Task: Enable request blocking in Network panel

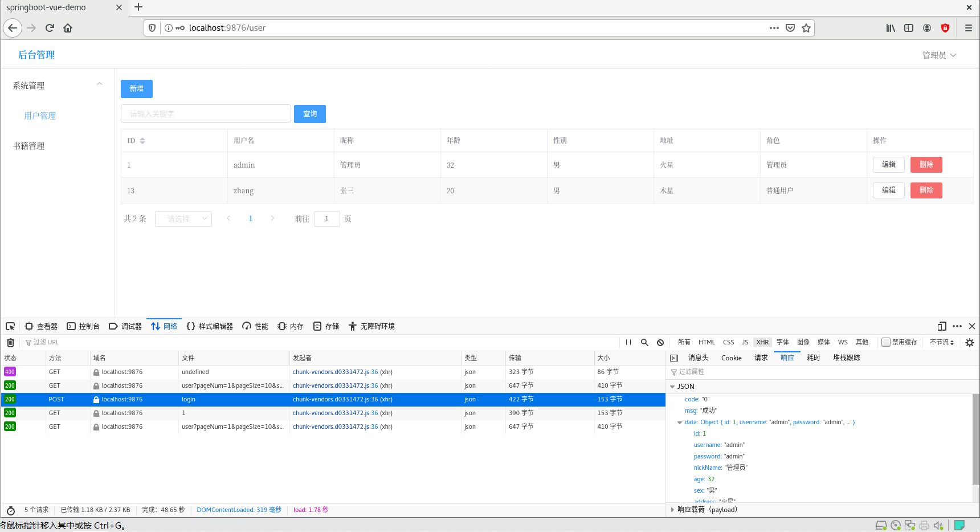Action: [x=660, y=342]
